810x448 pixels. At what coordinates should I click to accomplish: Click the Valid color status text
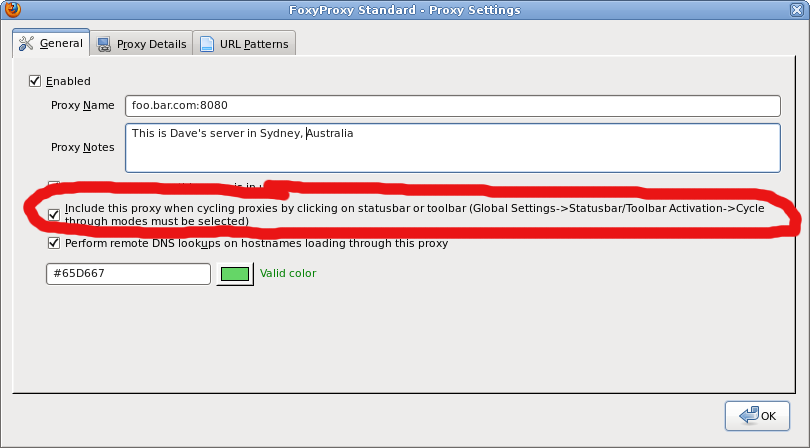tap(288, 273)
